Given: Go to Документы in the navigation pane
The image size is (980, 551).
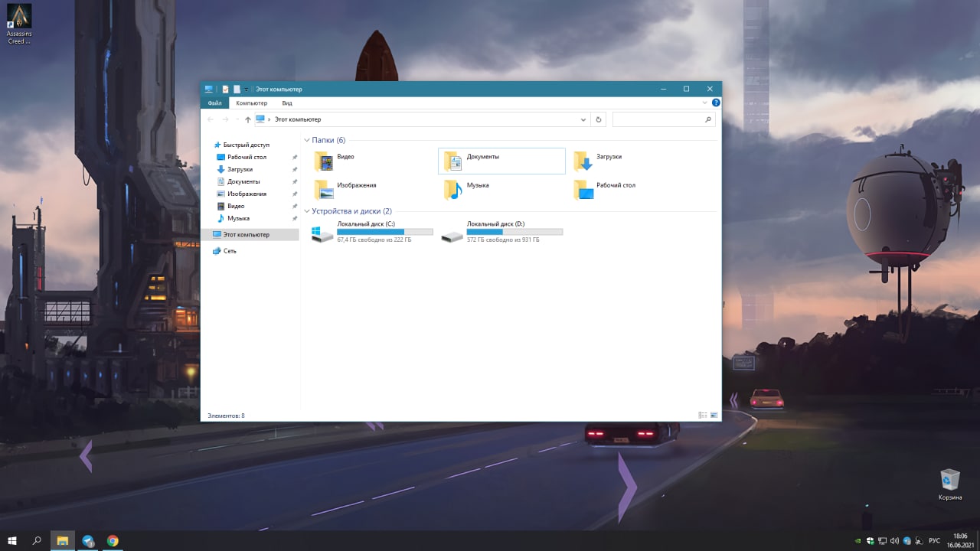Looking at the screenshot, I should point(243,181).
